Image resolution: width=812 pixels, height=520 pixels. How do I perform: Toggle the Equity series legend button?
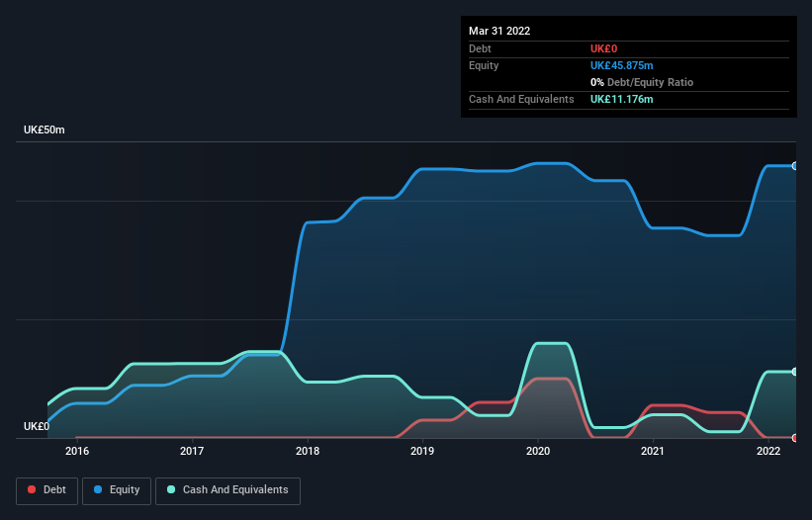click(117, 490)
